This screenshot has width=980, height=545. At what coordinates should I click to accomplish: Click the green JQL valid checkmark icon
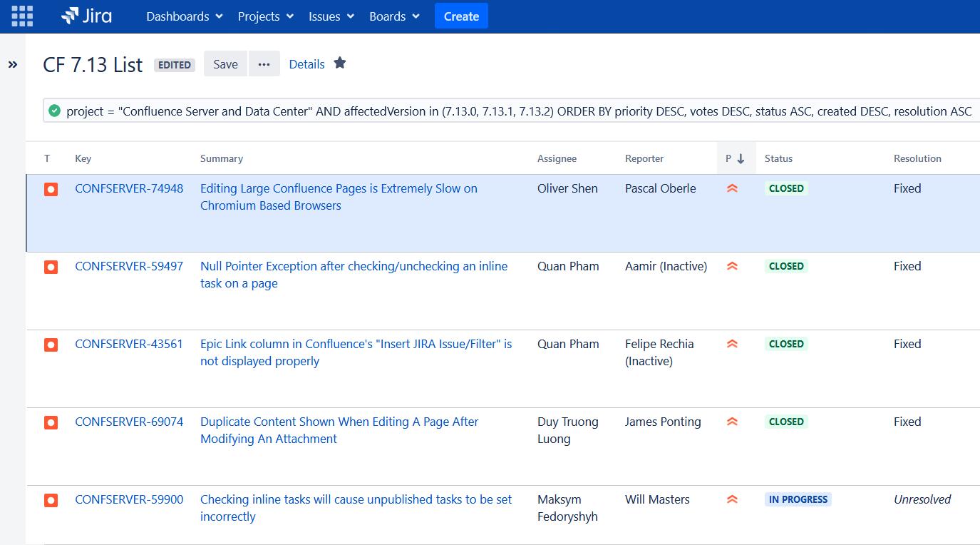point(55,111)
